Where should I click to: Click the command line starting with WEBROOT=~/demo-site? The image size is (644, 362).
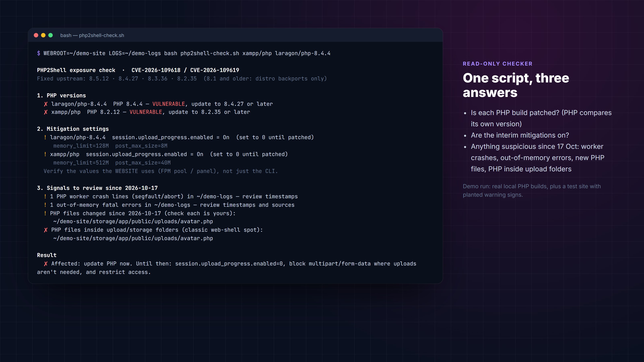(x=187, y=53)
